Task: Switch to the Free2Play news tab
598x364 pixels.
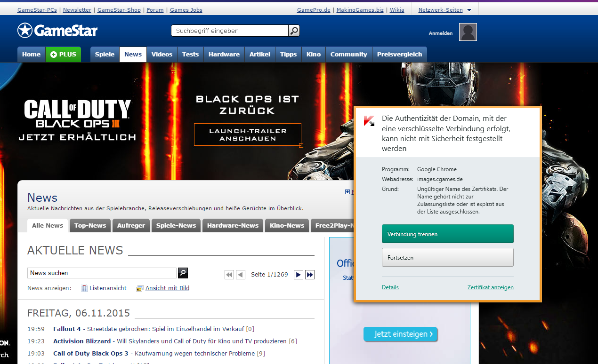Action: (x=332, y=225)
